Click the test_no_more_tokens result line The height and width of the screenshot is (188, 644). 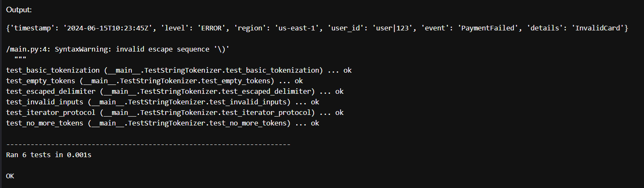tap(163, 123)
